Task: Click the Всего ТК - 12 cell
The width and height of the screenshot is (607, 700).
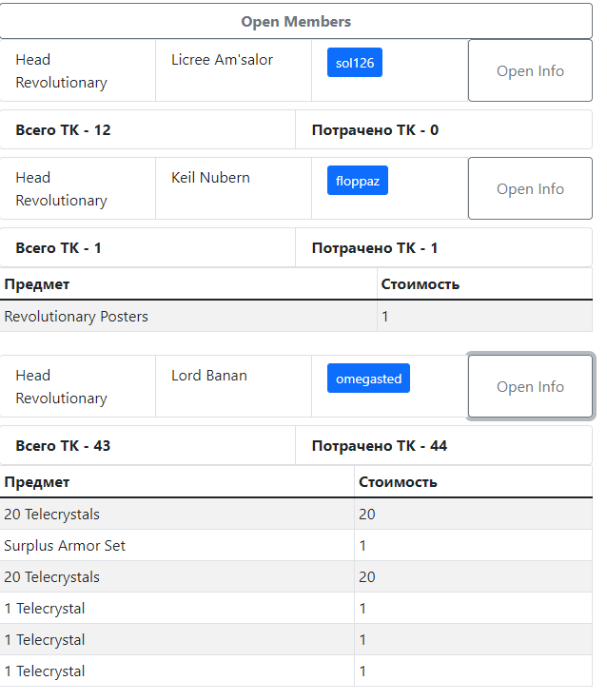Action: (x=147, y=130)
